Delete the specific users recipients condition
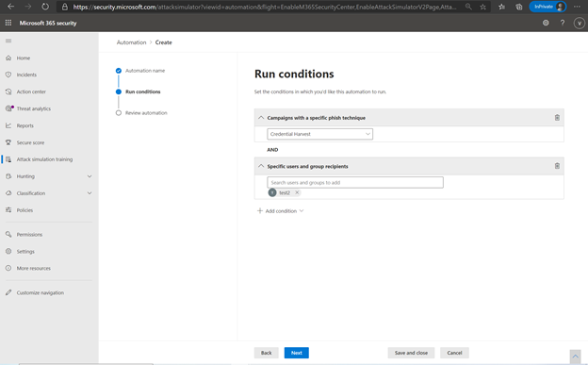The image size is (588, 365). click(557, 166)
